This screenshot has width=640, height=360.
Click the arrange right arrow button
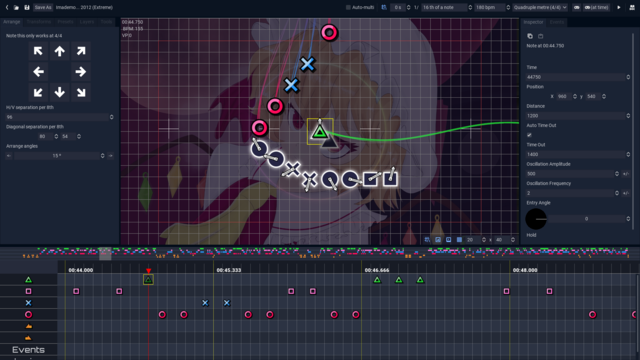click(x=80, y=72)
